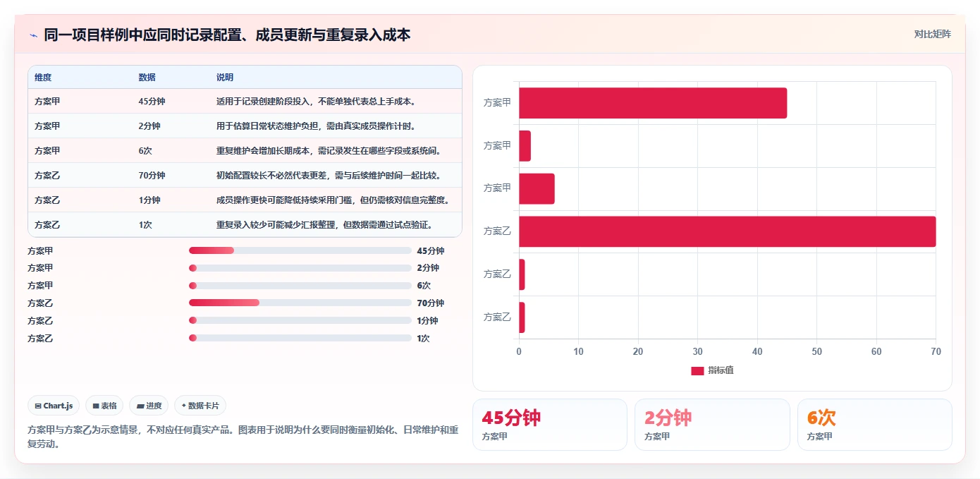This screenshot has width=980, height=479.
Task: Click the short chart bar reaching 2
Action: pos(525,145)
